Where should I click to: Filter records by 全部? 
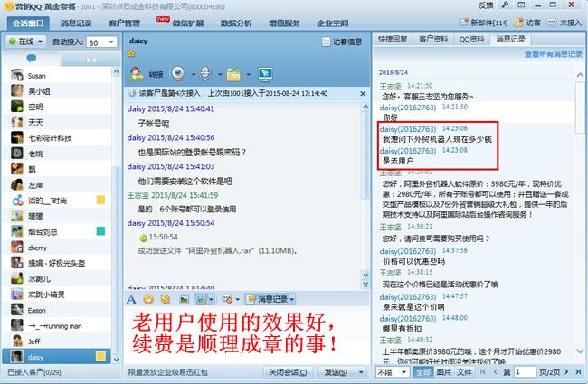tap(423, 372)
